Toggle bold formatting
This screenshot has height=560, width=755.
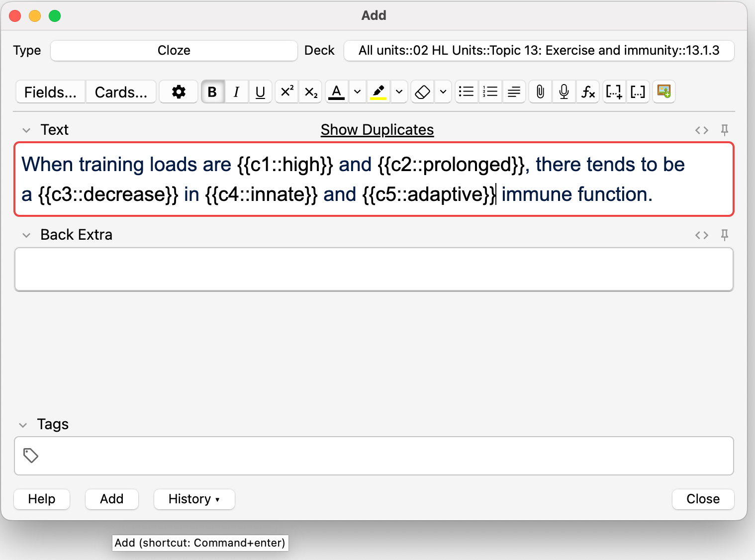[x=212, y=92]
